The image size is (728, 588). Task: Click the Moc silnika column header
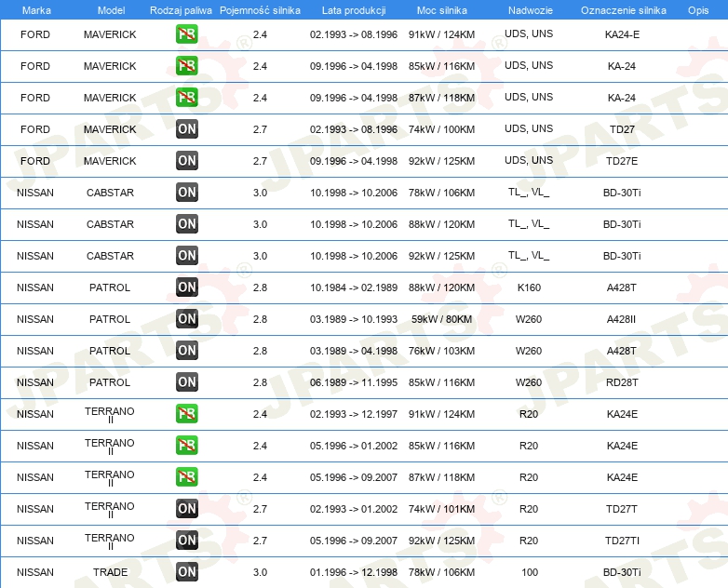442,10
